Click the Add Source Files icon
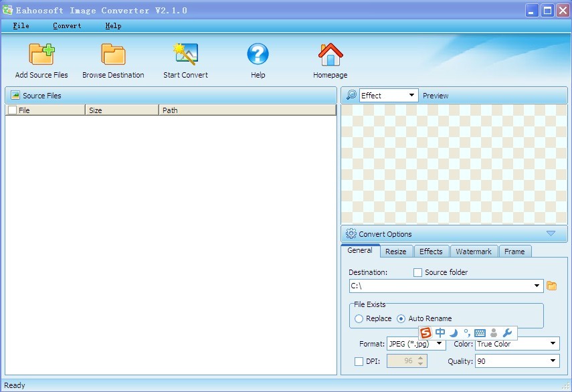This screenshot has width=572, height=392. [41, 55]
